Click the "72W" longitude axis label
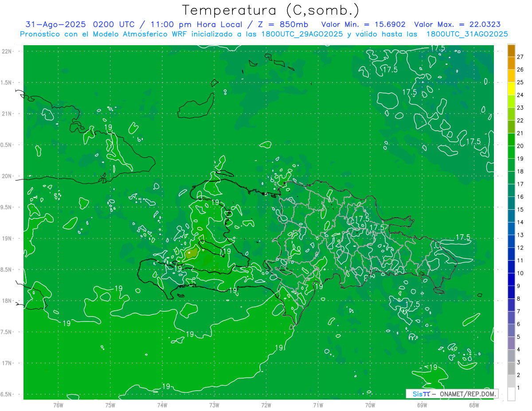The width and height of the screenshot is (532, 411). tap(266, 405)
